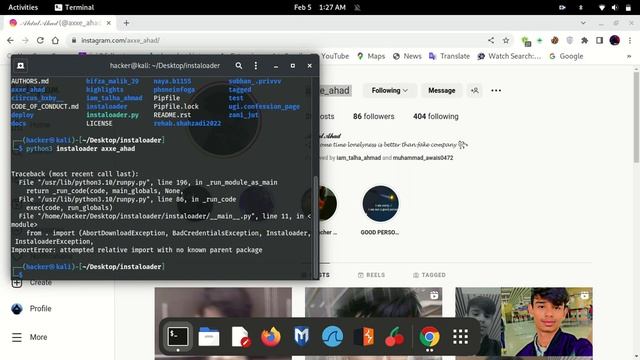Viewport: 640px width, 360px height.
Task: Toggle Chrome side panel
Action: [599, 40]
